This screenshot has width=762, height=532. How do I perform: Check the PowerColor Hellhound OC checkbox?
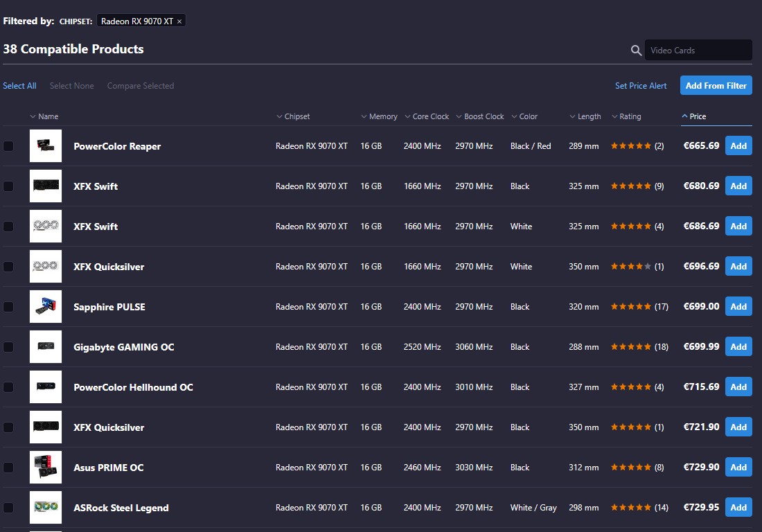pos(8,387)
